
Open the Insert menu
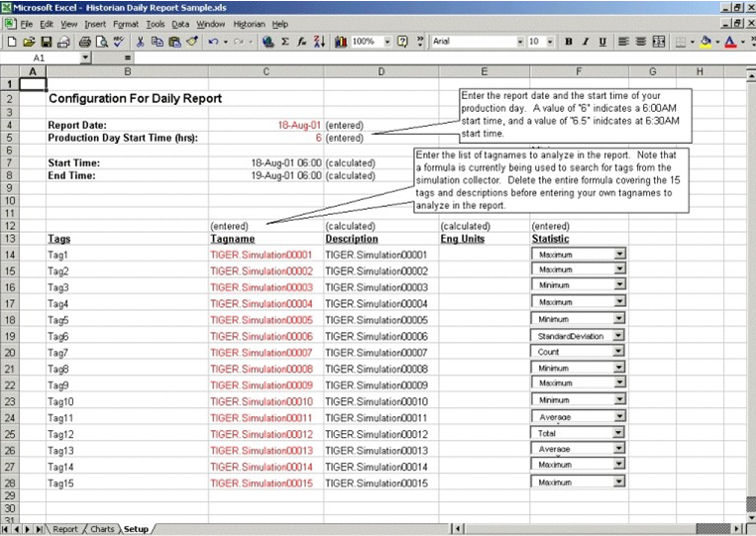(95, 24)
